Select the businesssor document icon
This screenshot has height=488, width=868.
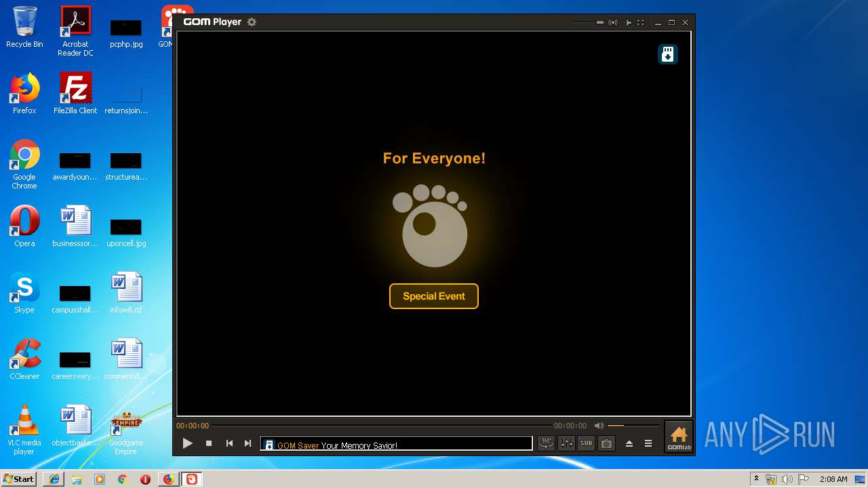[x=75, y=226]
